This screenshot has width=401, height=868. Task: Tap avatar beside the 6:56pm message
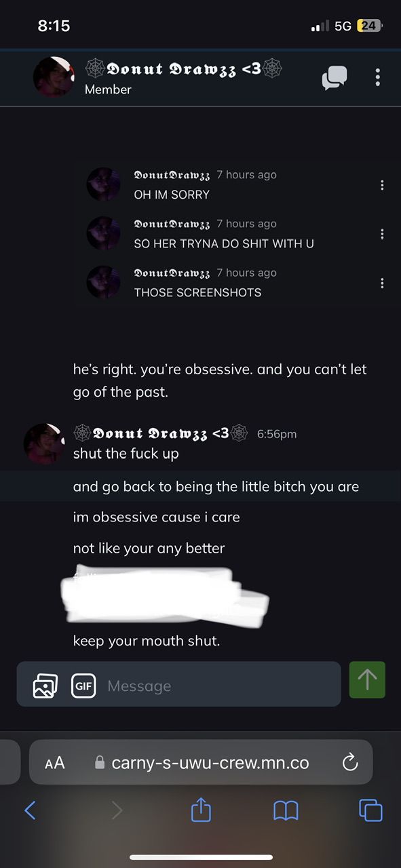tap(44, 444)
